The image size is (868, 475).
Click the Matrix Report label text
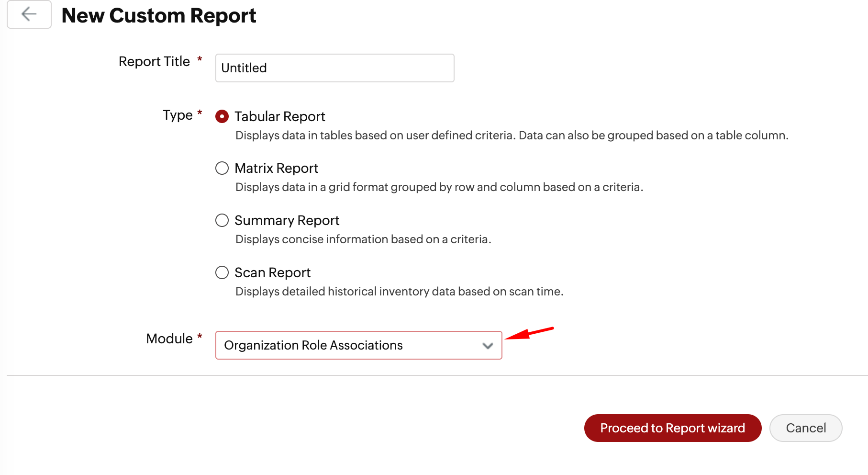tap(276, 168)
